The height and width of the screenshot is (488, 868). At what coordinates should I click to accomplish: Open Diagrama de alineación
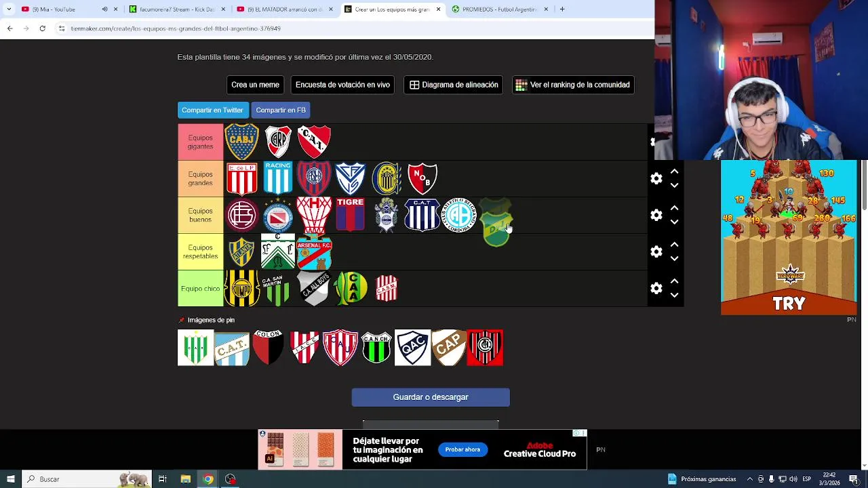coord(454,85)
